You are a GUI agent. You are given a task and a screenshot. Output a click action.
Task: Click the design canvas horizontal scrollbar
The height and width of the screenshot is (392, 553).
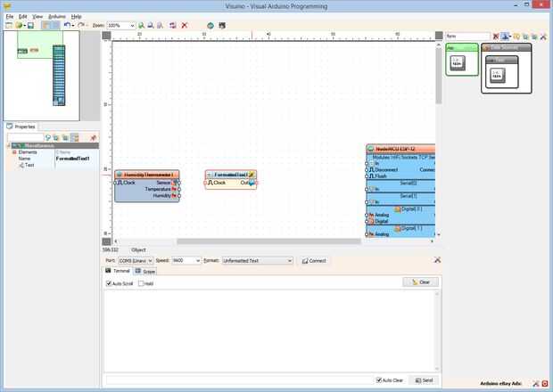point(268,241)
